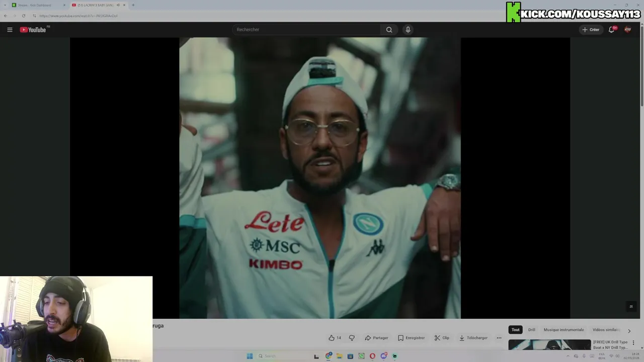
Task: Click the Rechercher search field
Action: pos(307,30)
